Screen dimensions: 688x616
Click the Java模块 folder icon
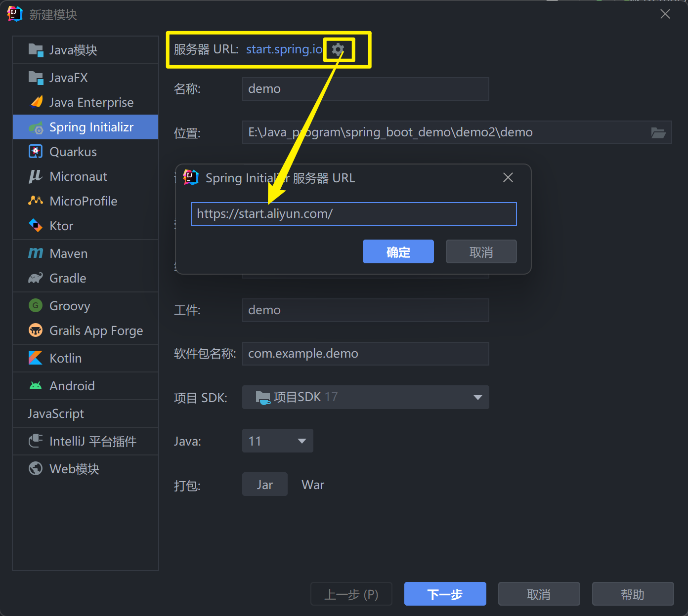pyautogui.click(x=36, y=50)
